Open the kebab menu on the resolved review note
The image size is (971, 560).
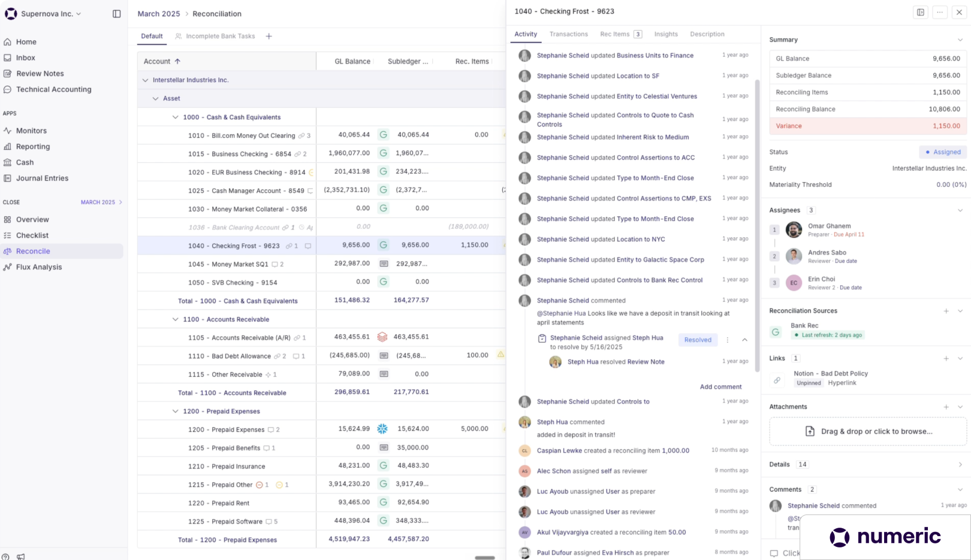[x=728, y=340]
